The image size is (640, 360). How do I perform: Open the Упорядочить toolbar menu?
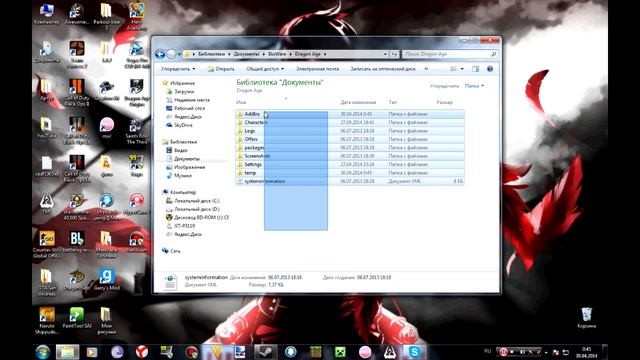(x=178, y=69)
